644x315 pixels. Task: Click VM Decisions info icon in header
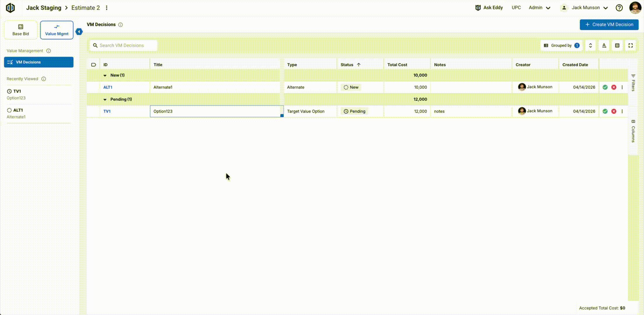[x=120, y=25]
